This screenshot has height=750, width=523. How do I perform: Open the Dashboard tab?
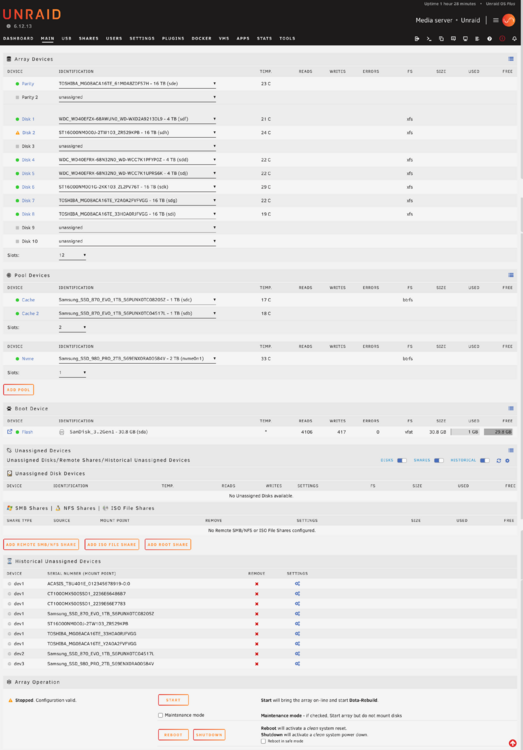point(18,38)
